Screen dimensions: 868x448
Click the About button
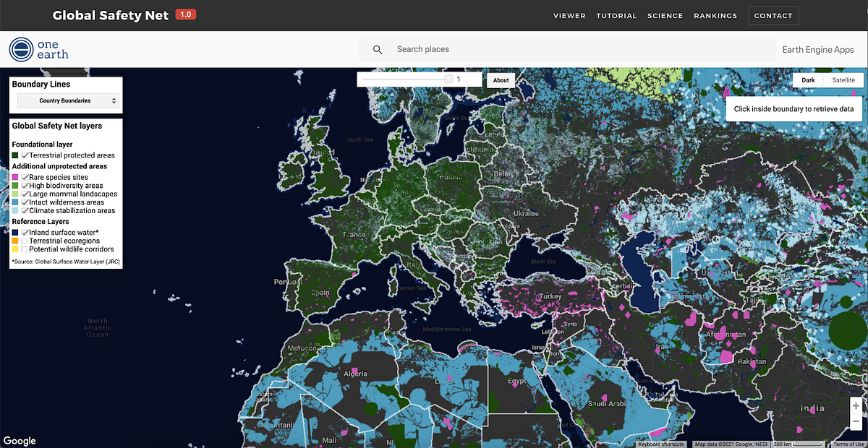[501, 80]
